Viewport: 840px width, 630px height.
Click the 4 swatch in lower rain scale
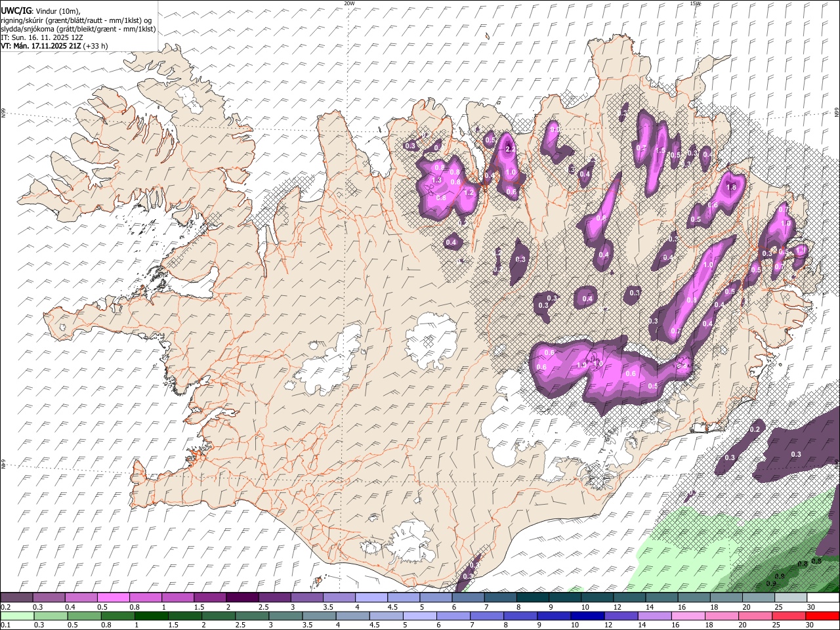pos(352,616)
